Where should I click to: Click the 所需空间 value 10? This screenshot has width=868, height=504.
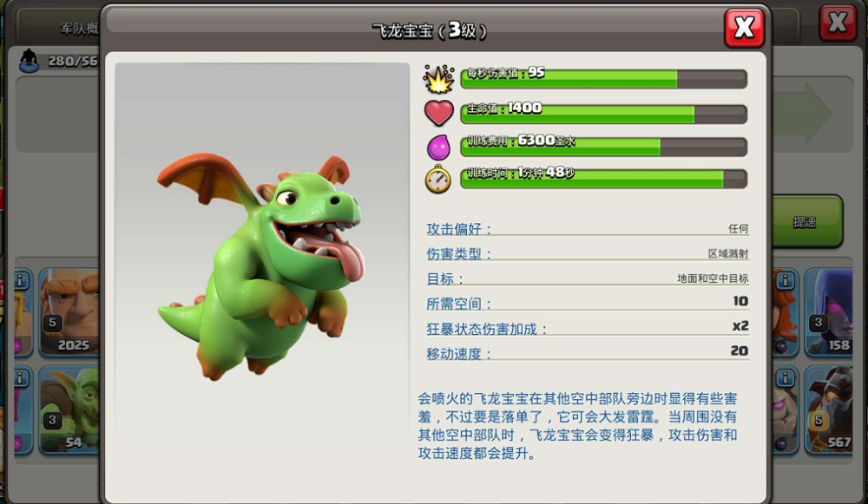pos(740,301)
